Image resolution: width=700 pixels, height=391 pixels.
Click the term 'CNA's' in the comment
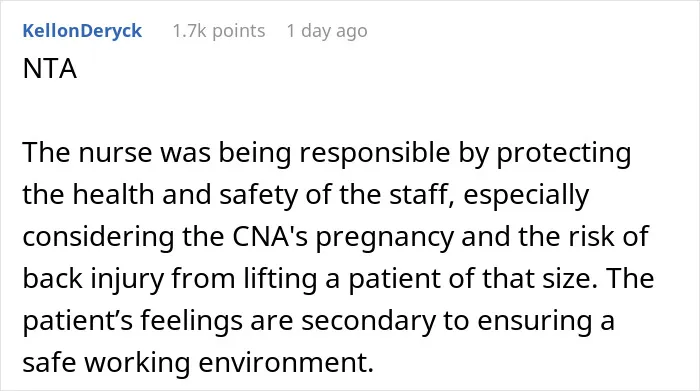[270, 236]
